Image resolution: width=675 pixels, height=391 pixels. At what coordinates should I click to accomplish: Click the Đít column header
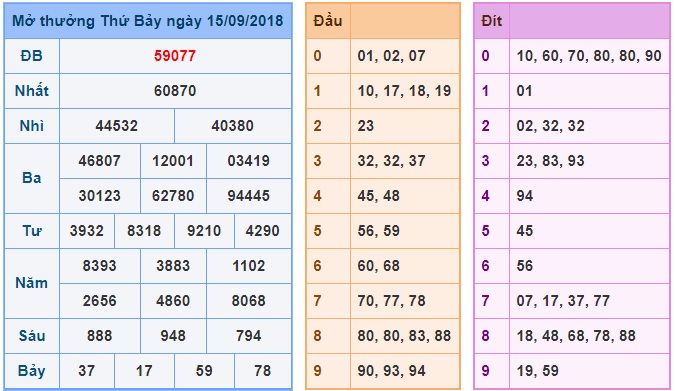pyautogui.click(x=492, y=21)
